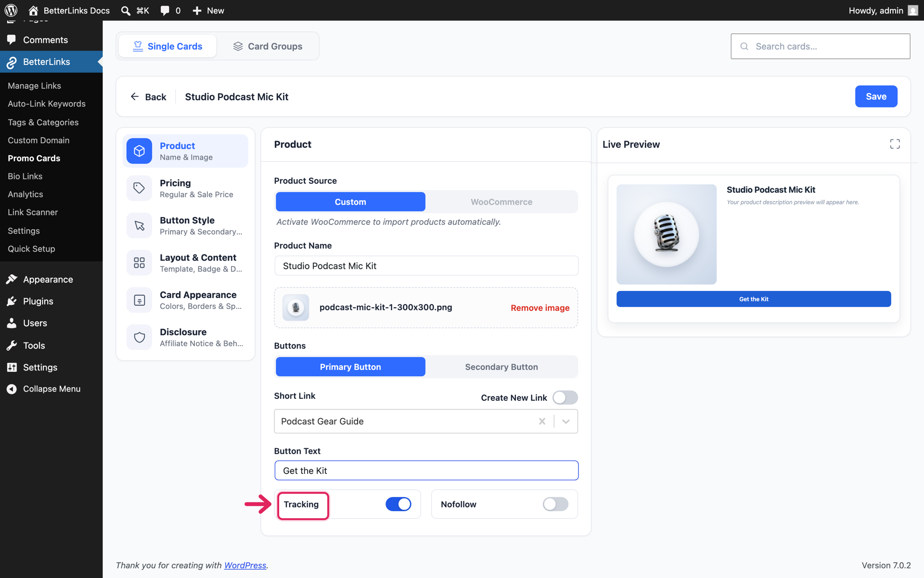Open BetterLinks Settings submenu item
924x578 pixels.
pyautogui.click(x=24, y=231)
